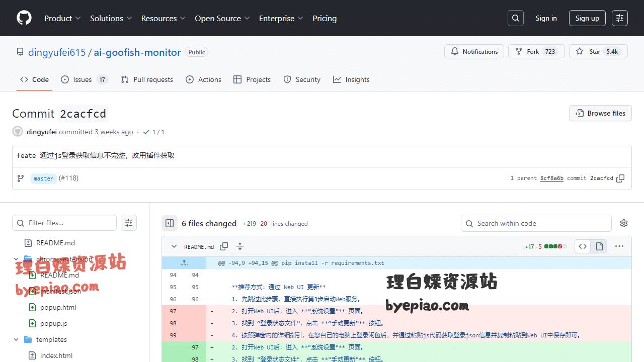Viewport: 644px width, 362px height.
Task: Focus Search within code field
Action: [536, 223]
